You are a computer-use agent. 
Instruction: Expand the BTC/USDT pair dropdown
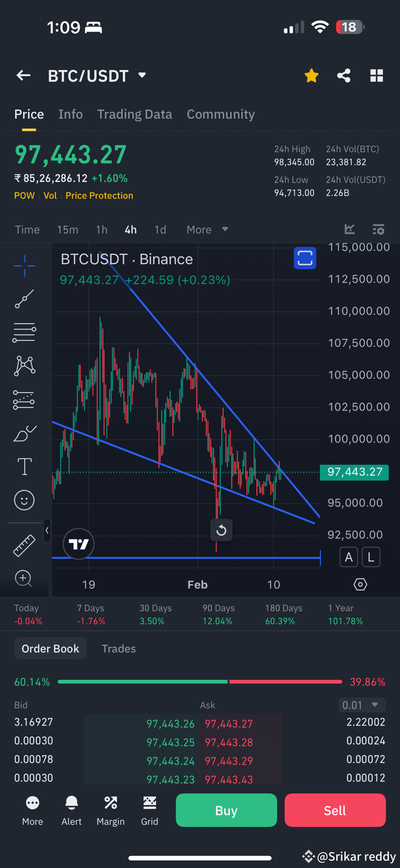(142, 75)
